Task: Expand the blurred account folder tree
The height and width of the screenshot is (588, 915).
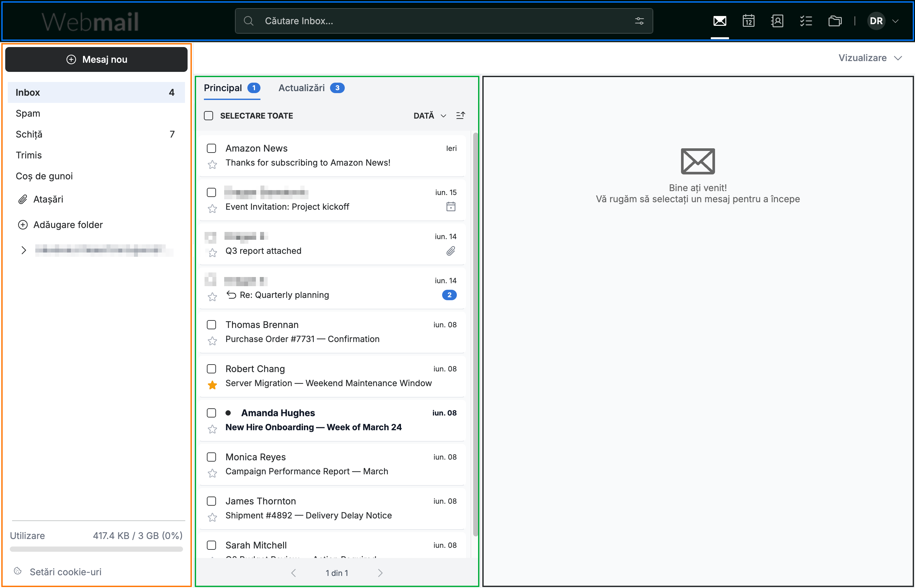Action: click(24, 250)
